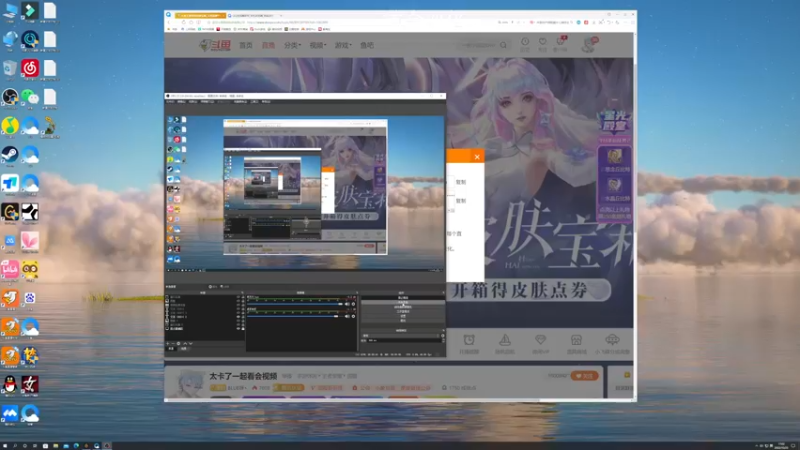Launch WeChat from the desktop
Viewport: 800px width, 450px height.
pos(30,97)
